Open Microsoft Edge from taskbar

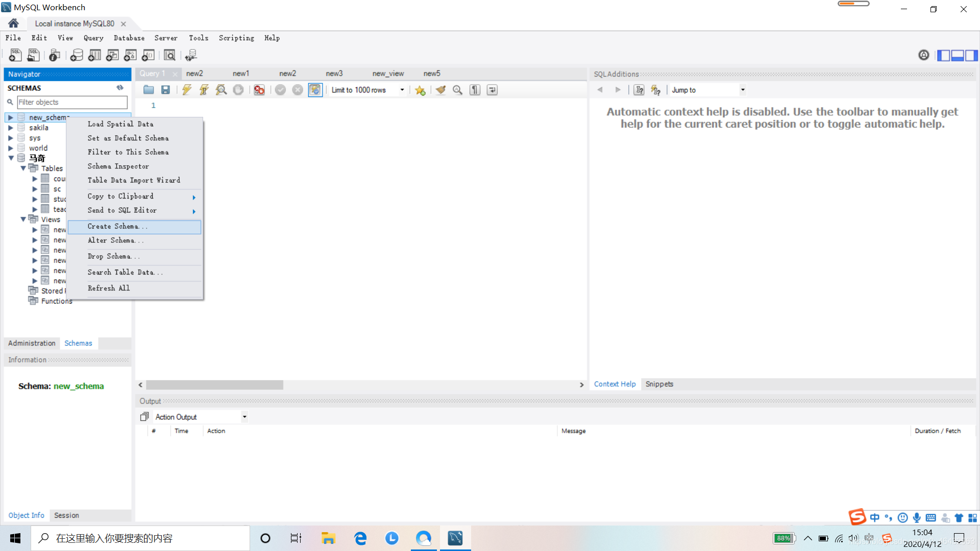(x=360, y=538)
